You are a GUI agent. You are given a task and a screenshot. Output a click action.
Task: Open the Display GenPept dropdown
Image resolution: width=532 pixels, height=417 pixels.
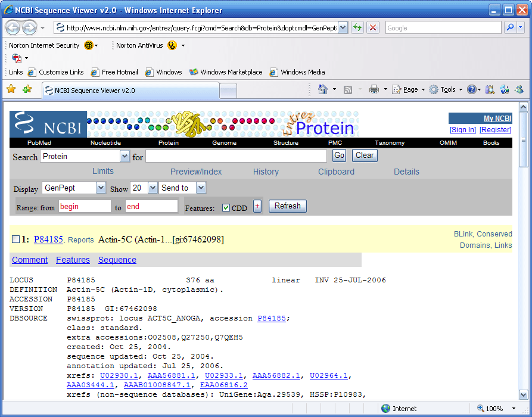(x=101, y=188)
